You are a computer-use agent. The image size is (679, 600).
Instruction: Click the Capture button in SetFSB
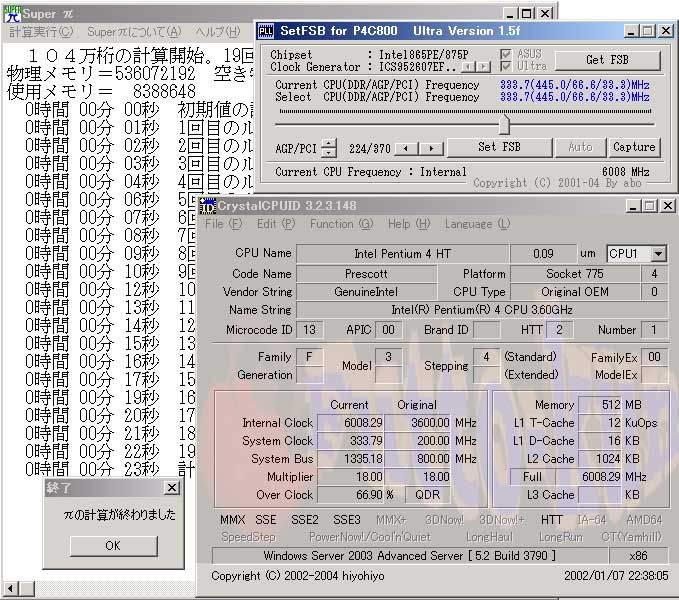click(x=634, y=147)
